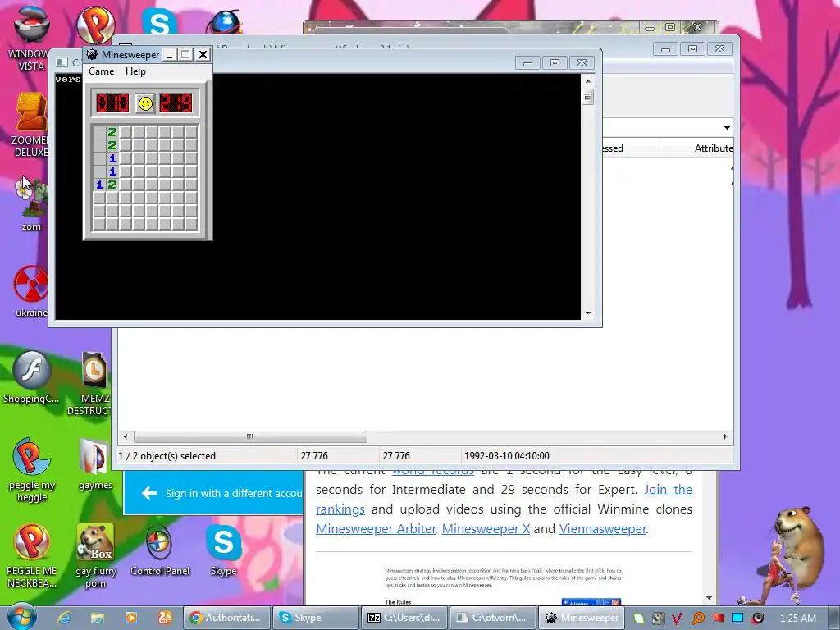Open the Viennasweeper link

[x=603, y=529]
